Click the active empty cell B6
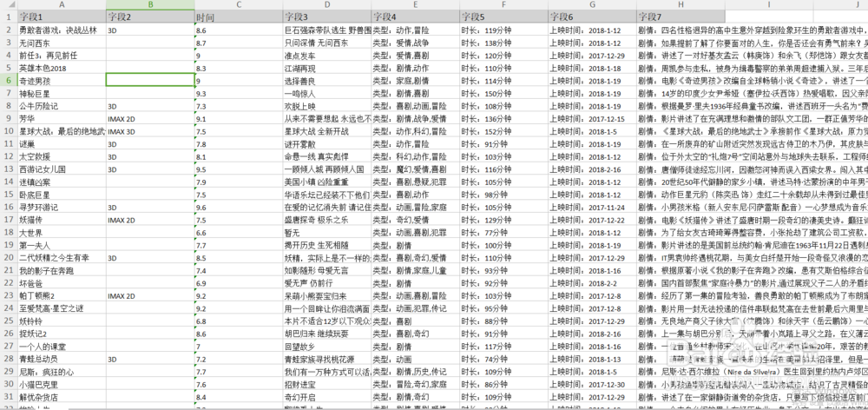The width and height of the screenshot is (868, 410). [x=150, y=80]
